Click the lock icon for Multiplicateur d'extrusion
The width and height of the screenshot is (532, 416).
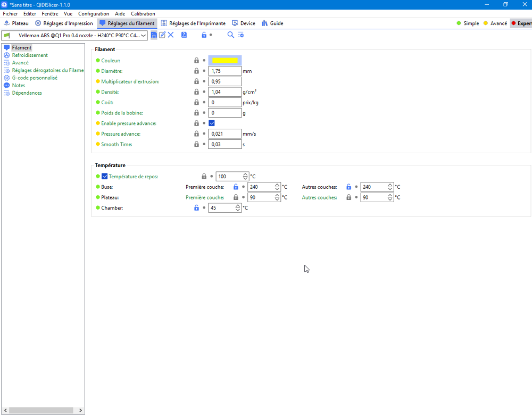point(196,81)
